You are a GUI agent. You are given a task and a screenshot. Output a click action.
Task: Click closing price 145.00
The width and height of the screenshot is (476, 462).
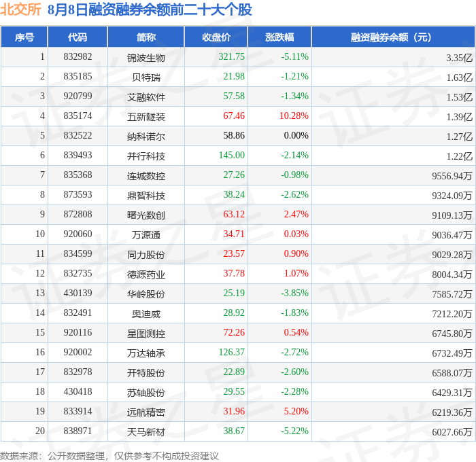pyautogui.click(x=232, y=156)
